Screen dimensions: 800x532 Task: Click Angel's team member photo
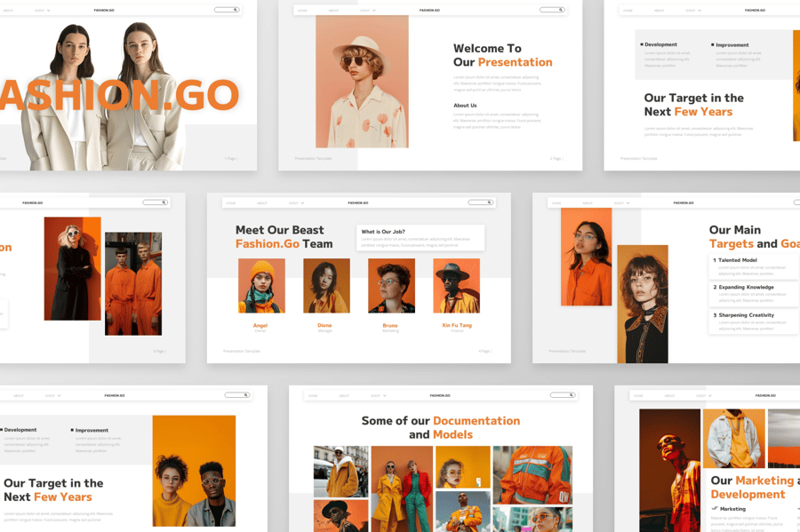pos(261,286)
